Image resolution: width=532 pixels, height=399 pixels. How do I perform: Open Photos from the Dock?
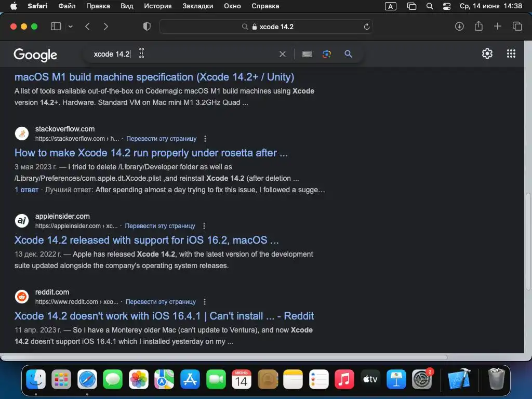coord(138,379)
